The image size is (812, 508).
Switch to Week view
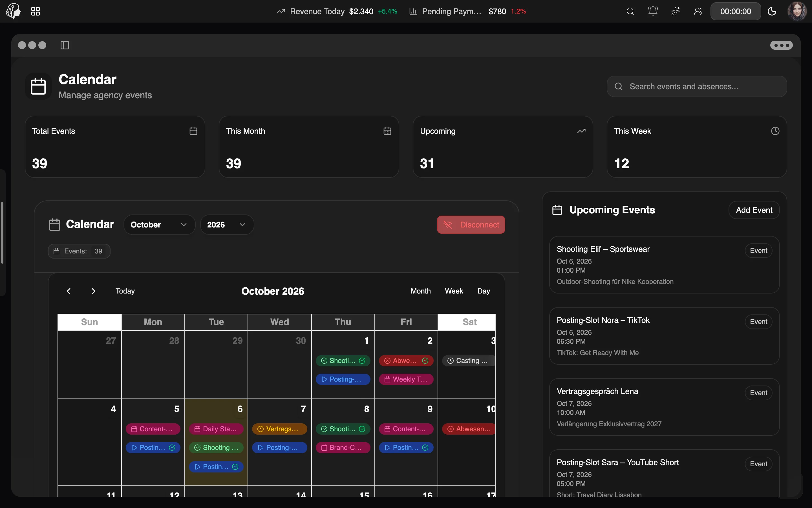point(454,291)
